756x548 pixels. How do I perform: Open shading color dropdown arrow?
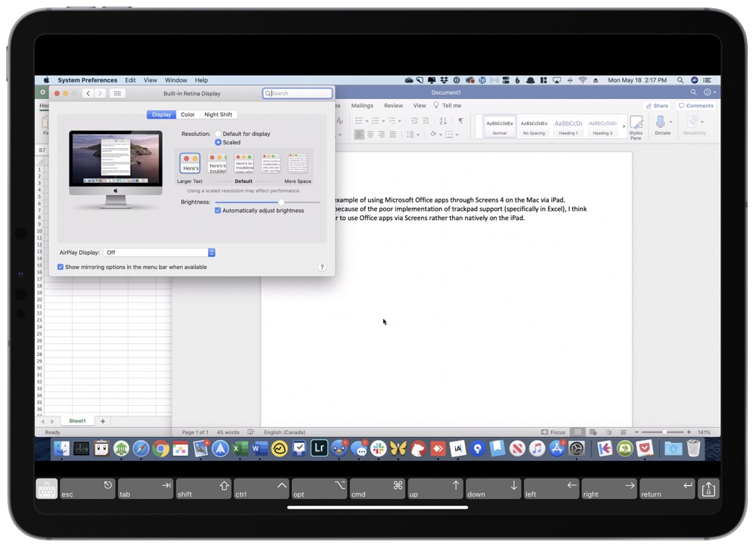441,135
